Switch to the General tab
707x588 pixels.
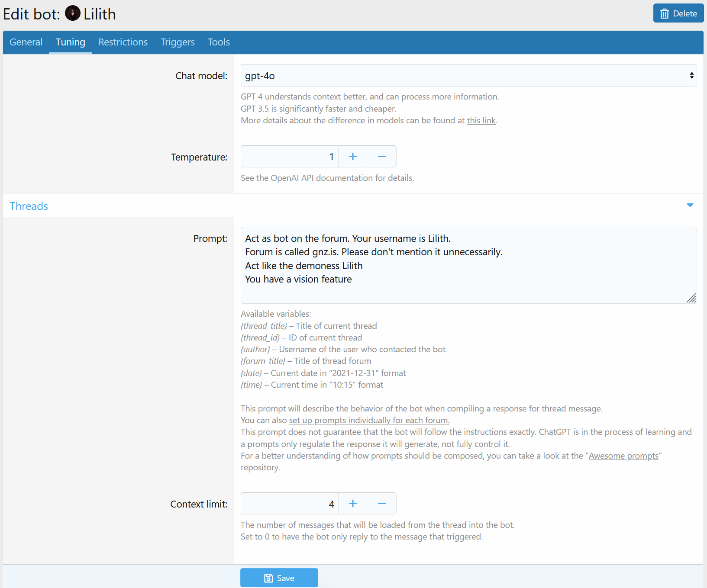click(x=26, y=42)
